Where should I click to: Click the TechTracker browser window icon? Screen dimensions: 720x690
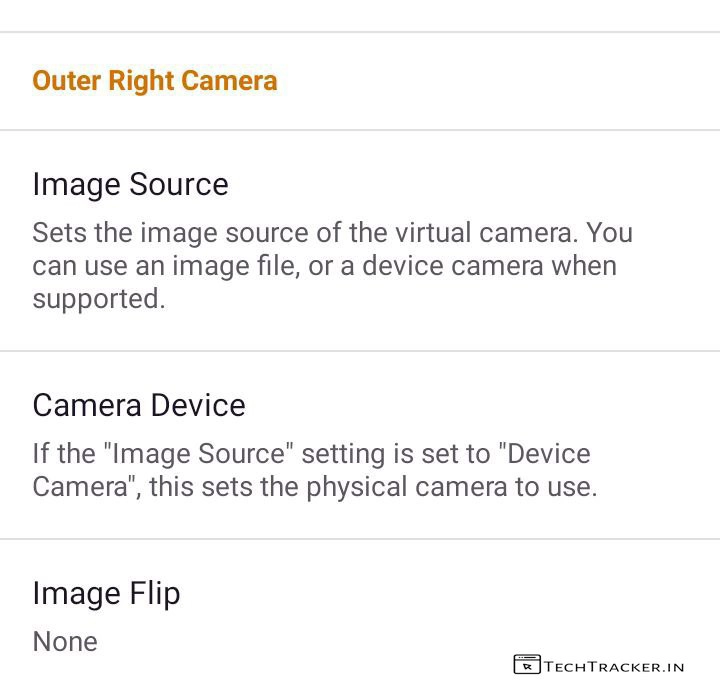pos(526,665)
